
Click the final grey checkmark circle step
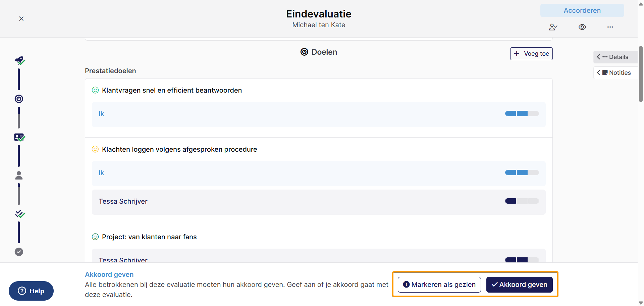19,252
